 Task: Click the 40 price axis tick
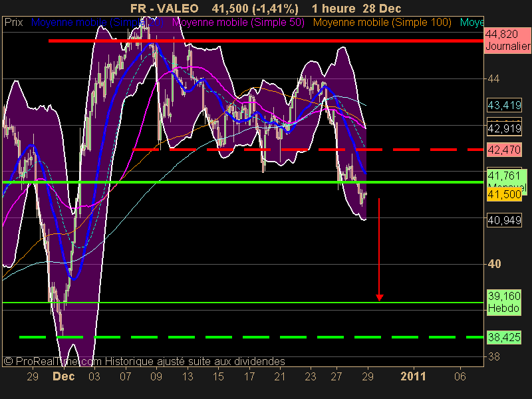(494, 264)
